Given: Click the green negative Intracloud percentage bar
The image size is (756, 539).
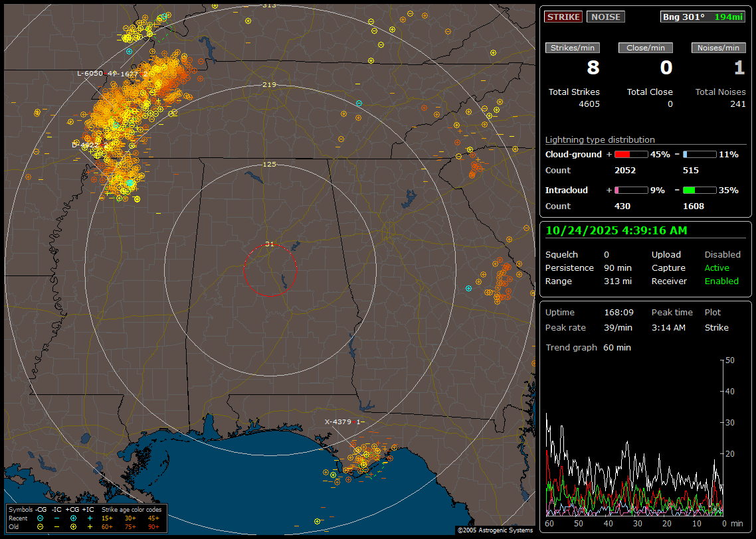Looking at the screenshot, I should 700,191.
